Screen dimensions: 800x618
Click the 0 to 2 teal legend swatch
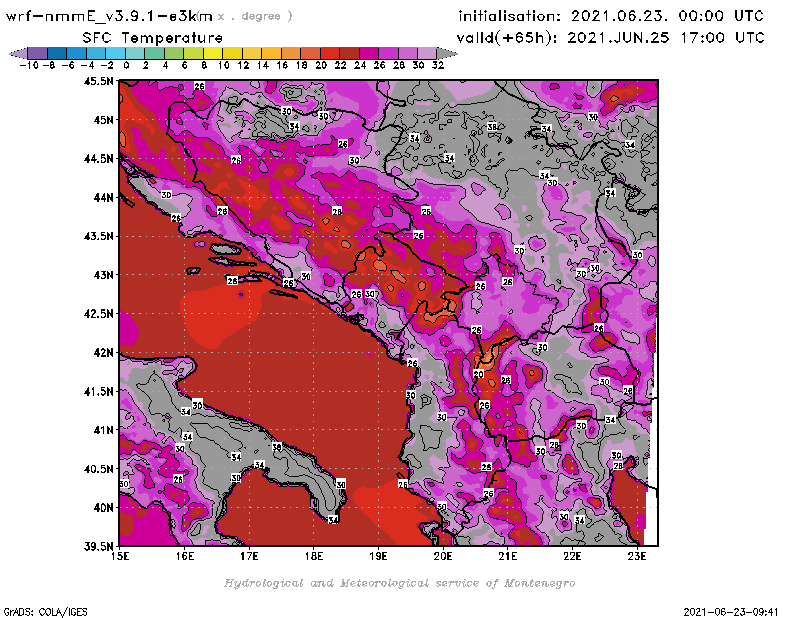click(135, 53)
